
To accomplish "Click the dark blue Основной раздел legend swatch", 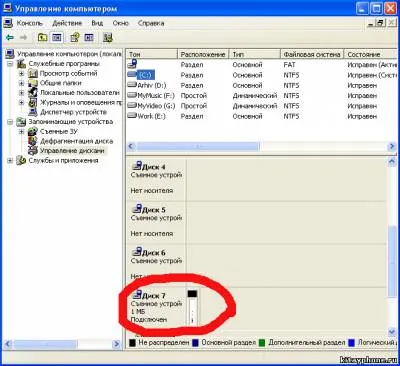I will click(196, 343).
